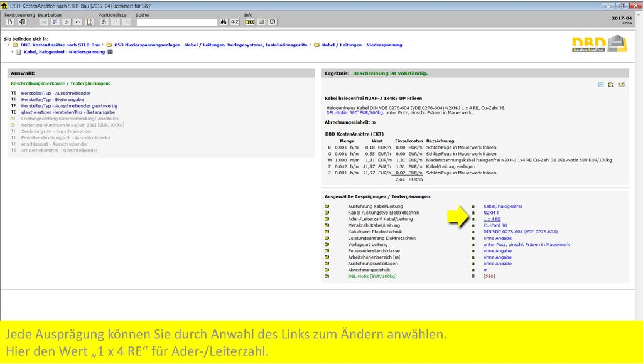Click the A-Z alphabetical index button
Image resolution: width=643 pixels, height=364 pixels.
pyautogui.click(x=235, y=22)
